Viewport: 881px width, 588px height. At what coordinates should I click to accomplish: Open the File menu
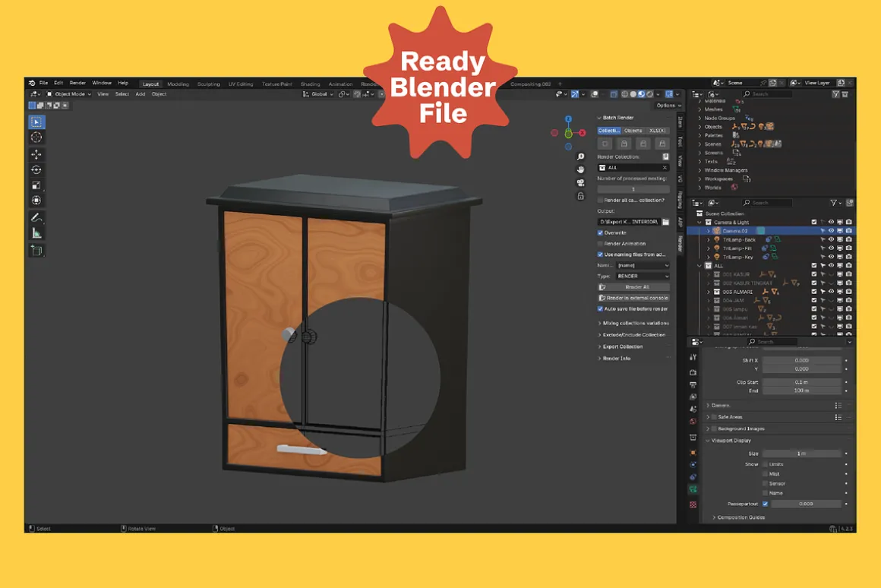(x=43, y=83)
